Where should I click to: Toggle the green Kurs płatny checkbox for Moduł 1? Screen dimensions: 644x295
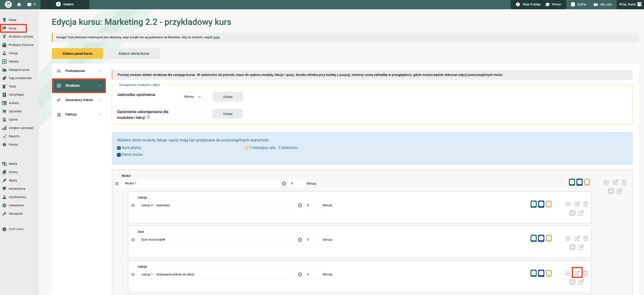pyautogui.click(x=572, y=182)
